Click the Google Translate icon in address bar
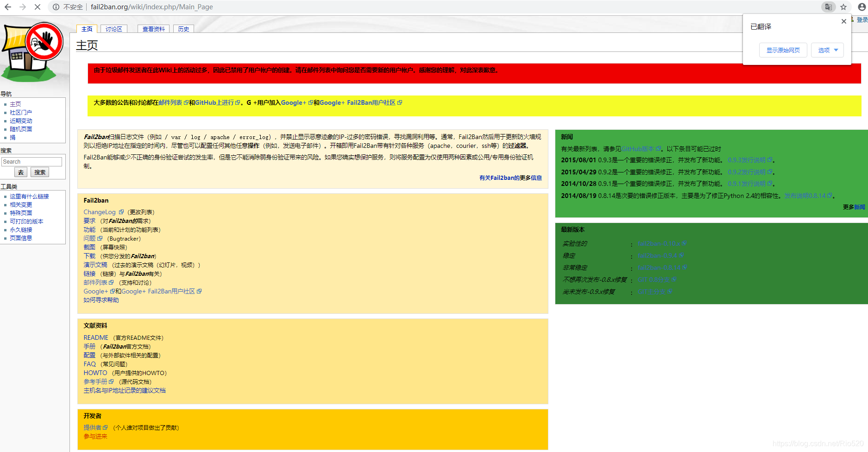 [x=828, y=7]
